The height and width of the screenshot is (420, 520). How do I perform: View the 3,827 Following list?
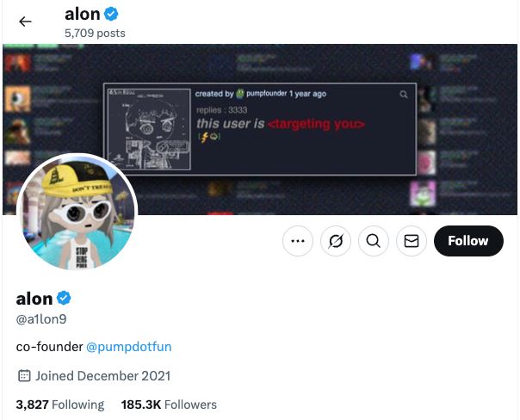59,405
